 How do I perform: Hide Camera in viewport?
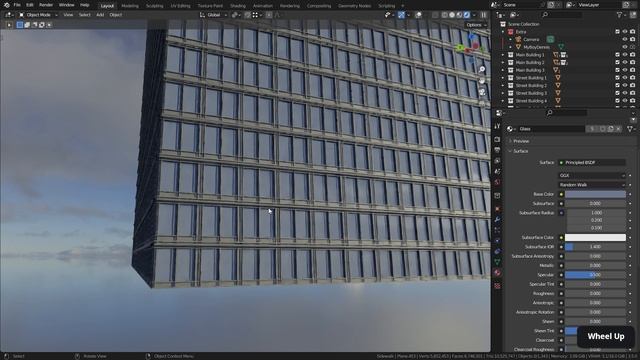click(624, 39)
